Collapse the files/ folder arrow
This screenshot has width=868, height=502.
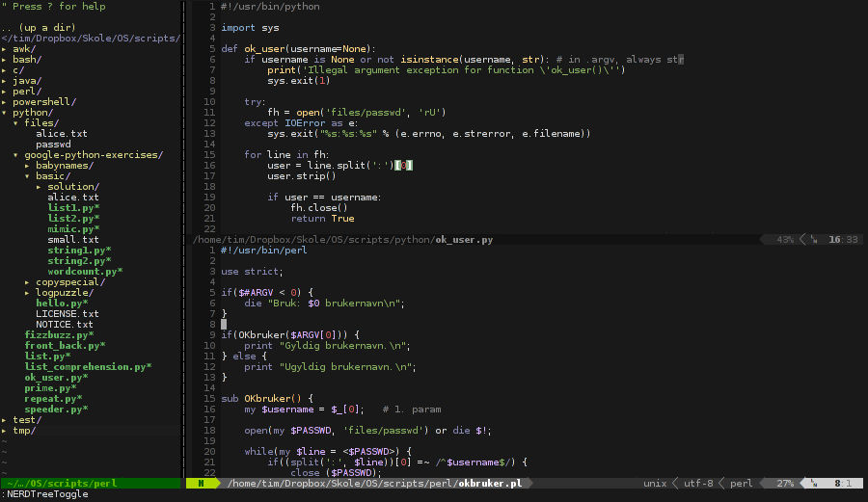click(x=15, y=123)
